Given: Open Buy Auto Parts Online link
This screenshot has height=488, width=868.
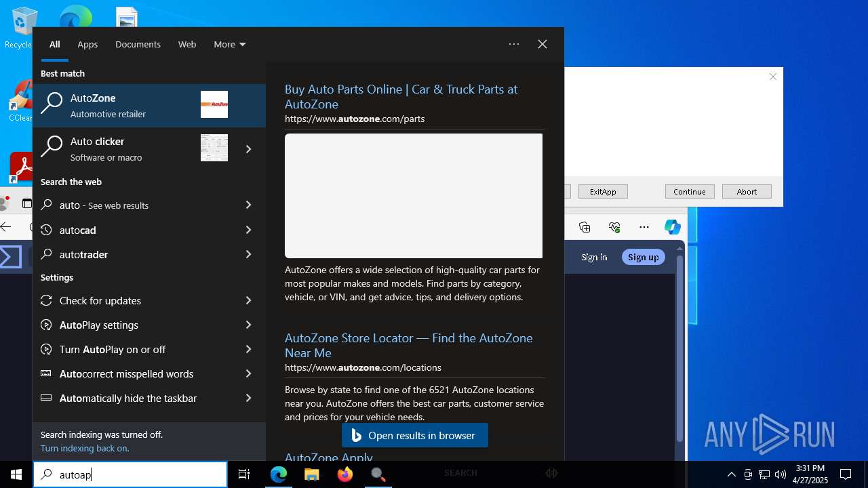Looking at the screenshot, I should [401, 96].
